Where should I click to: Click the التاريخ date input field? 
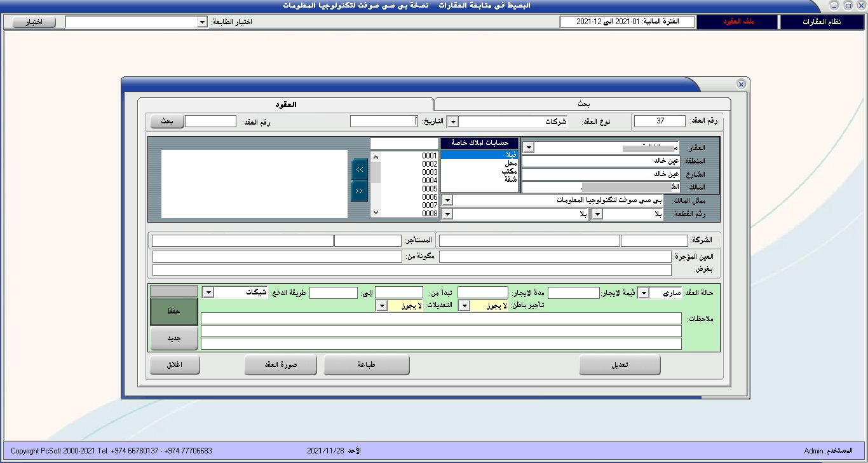(384, 121)
